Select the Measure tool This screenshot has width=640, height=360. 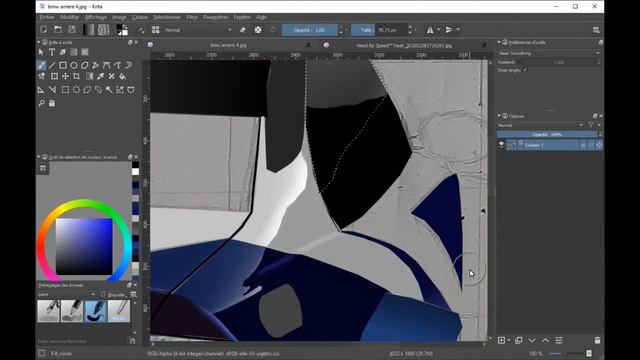52,90
